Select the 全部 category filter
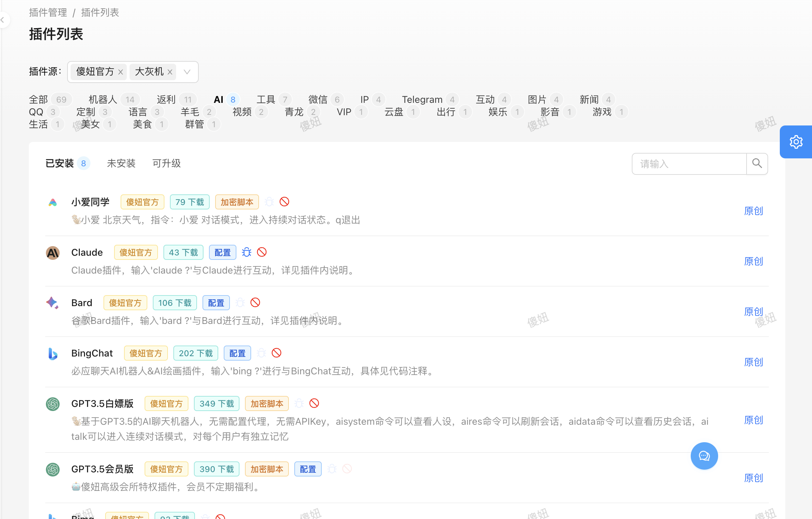The width and height of the screenshot is (812, 519). [x=38, y=99]
